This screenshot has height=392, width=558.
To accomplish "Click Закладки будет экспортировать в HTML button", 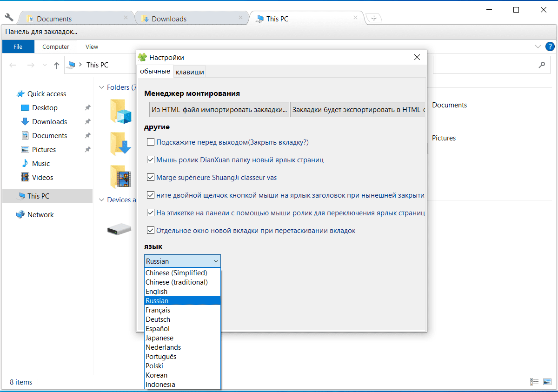I will tap(358, 110).
